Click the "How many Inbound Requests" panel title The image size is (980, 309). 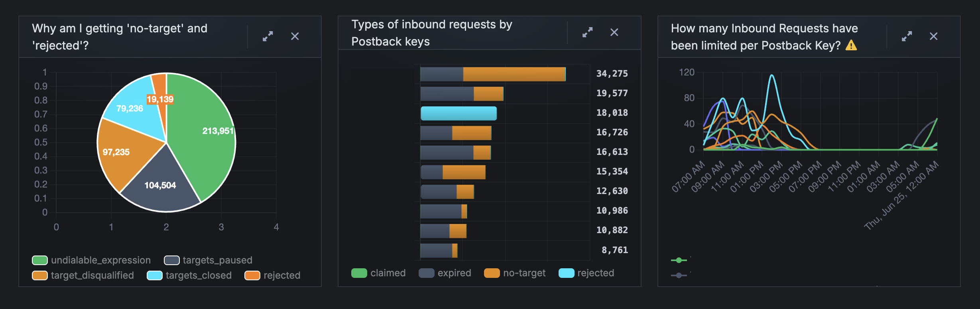[x=764, y=37]
